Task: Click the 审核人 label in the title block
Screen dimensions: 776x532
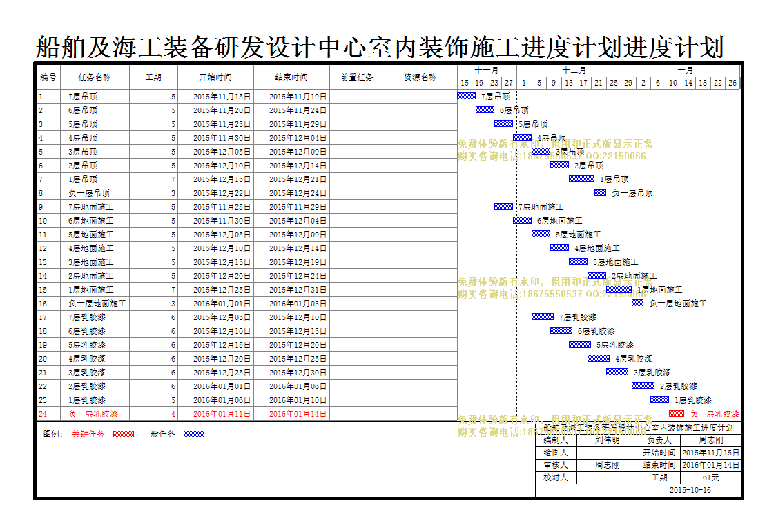Action: (x=556, y=465)
